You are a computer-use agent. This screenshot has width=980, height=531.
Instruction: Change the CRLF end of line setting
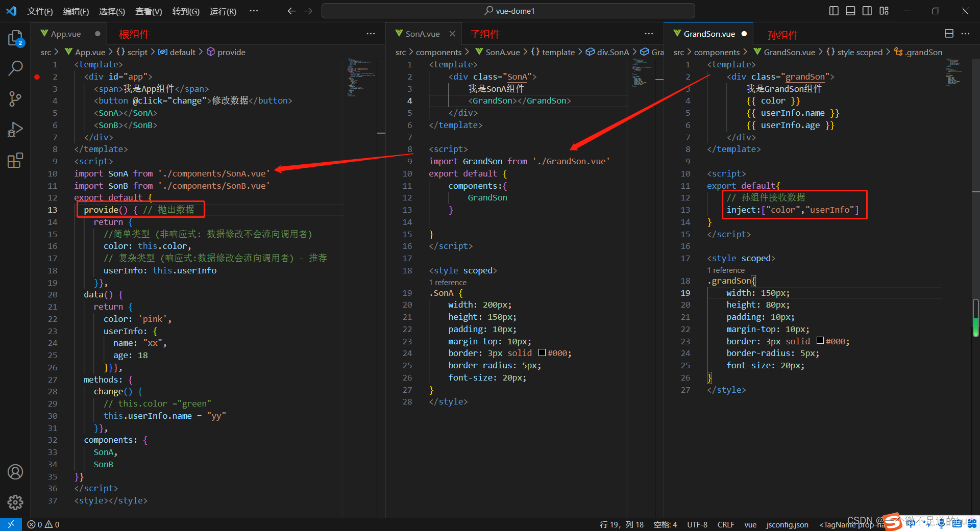tap(725, 524)
